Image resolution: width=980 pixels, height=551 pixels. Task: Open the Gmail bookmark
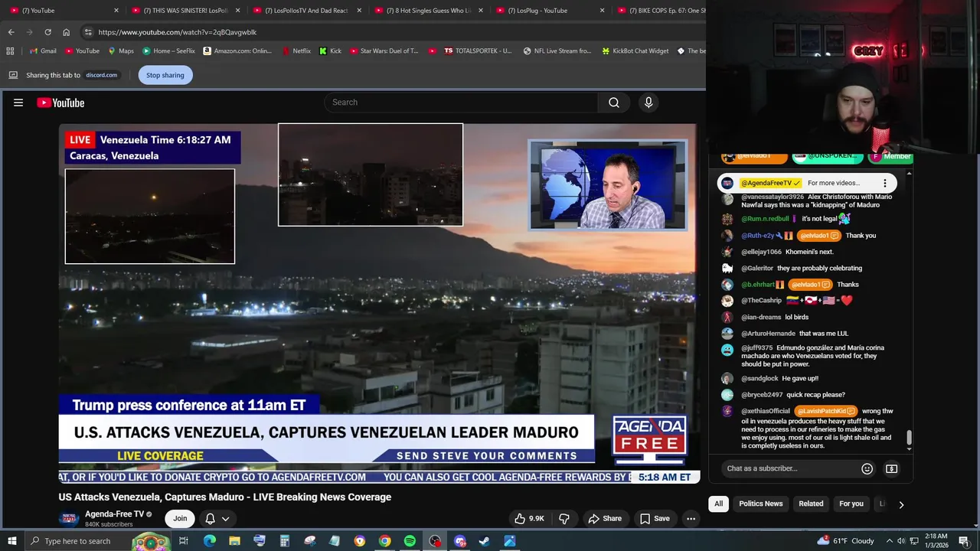[x=43, y=51]
